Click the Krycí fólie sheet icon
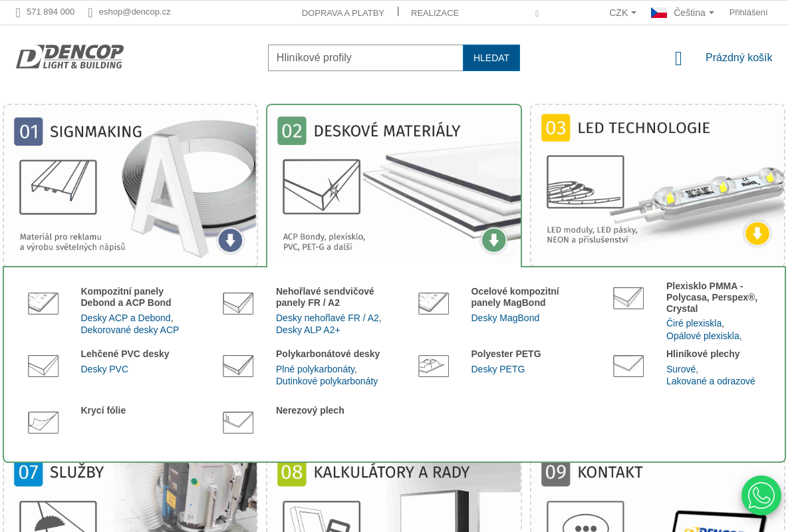Viewport: 798px width, 532px height. click(43, 422)
